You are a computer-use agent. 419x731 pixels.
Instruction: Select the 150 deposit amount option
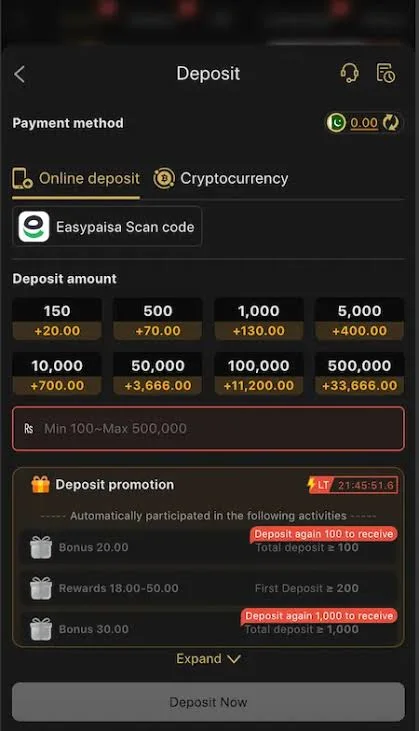pyautogui.click(x=57, y=320)
